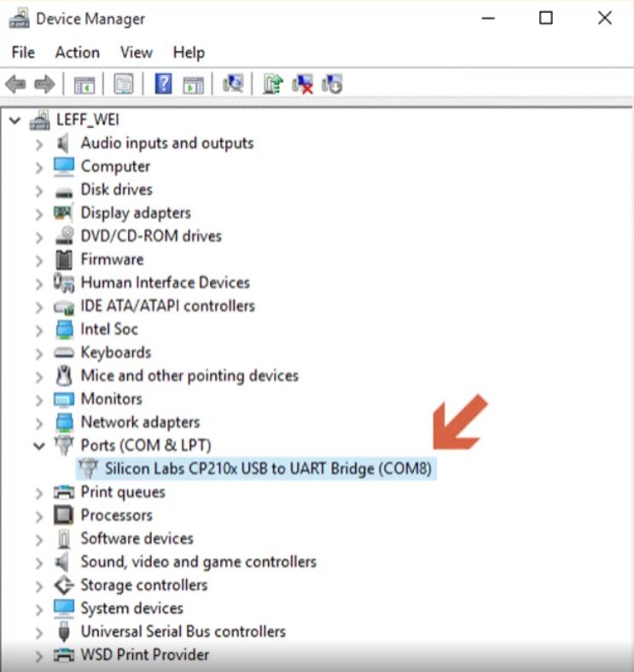634x672 pixels.
Task: Expand IDE ATA/ATAPI controllers
Action: tap(39, 307)
